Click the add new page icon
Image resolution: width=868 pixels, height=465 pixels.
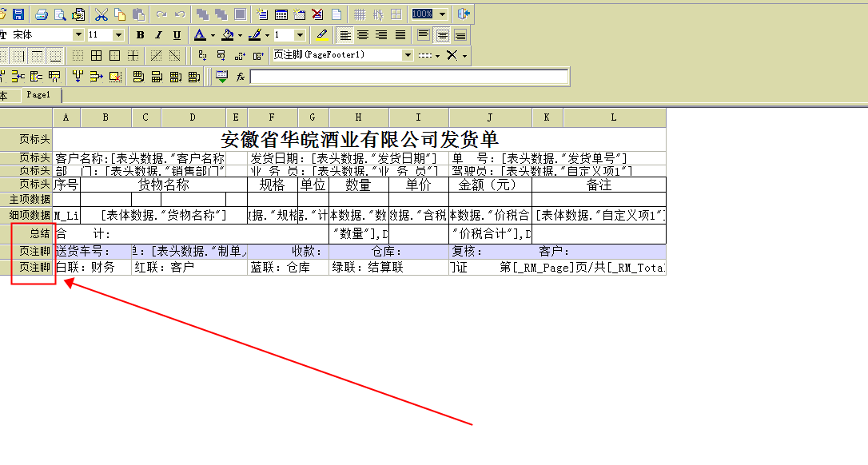262,14
